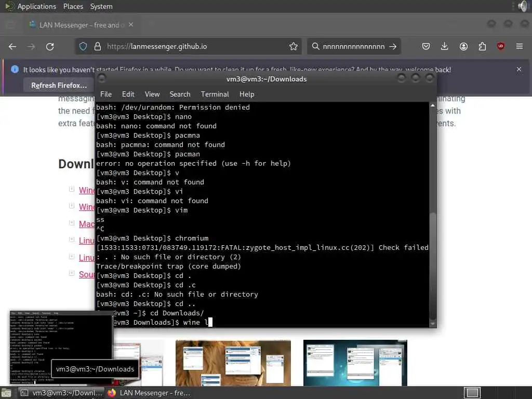
Task: Open the extensions puzzle icon
Action: (x=482, y=46)
